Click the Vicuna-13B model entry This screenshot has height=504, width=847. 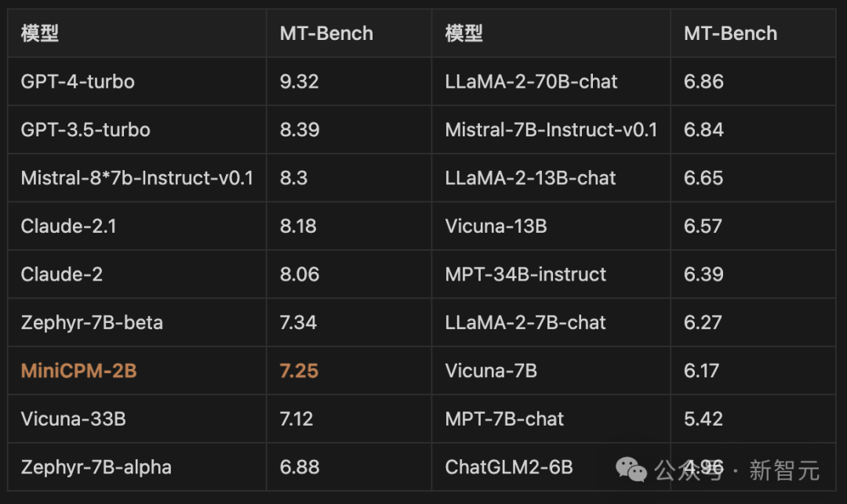tap(496, 227)
